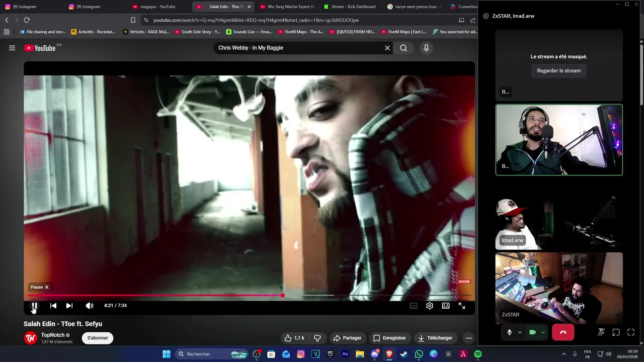
Task: Open YouTube player settings gear
Action: 430,306
